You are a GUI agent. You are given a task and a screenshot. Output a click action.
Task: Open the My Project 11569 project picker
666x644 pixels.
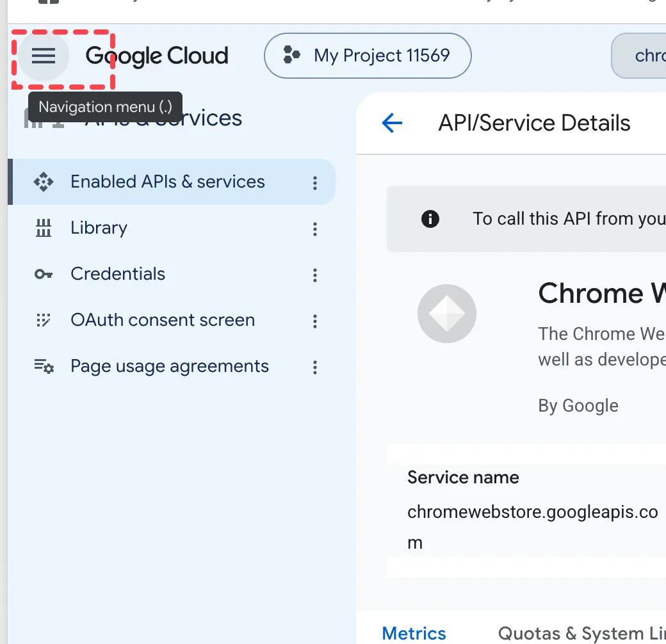pyautogui.click(x=368, y=56)
